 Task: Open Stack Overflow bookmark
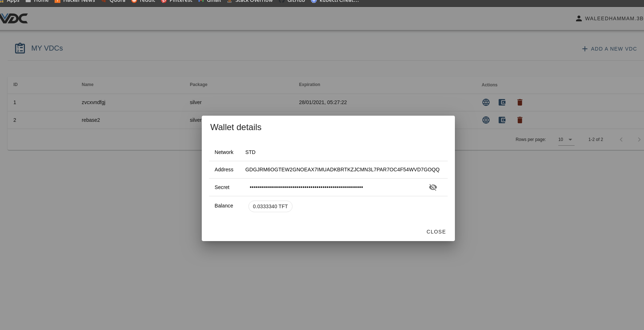(x=250, y=1)
